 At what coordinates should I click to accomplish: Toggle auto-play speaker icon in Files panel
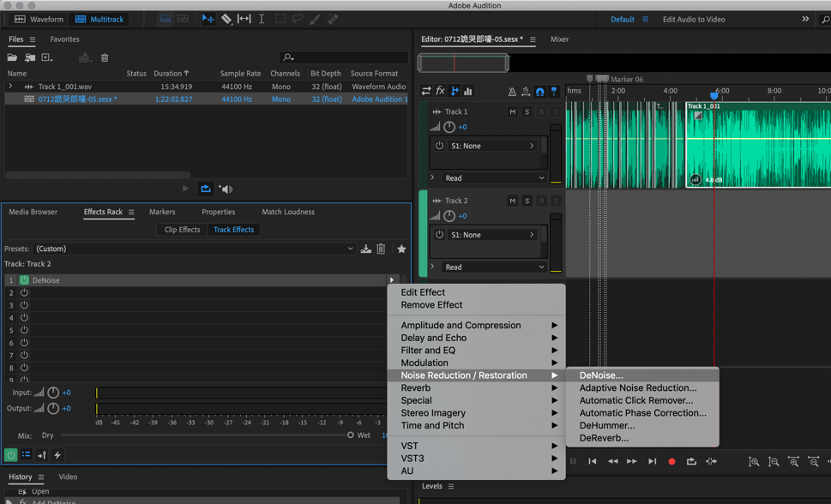(226, 189)
